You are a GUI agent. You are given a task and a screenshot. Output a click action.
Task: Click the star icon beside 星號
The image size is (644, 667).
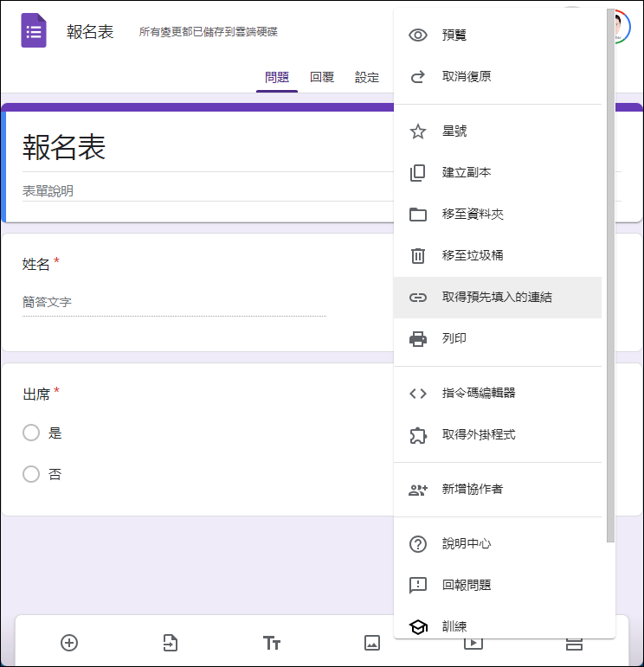(417, 131)
